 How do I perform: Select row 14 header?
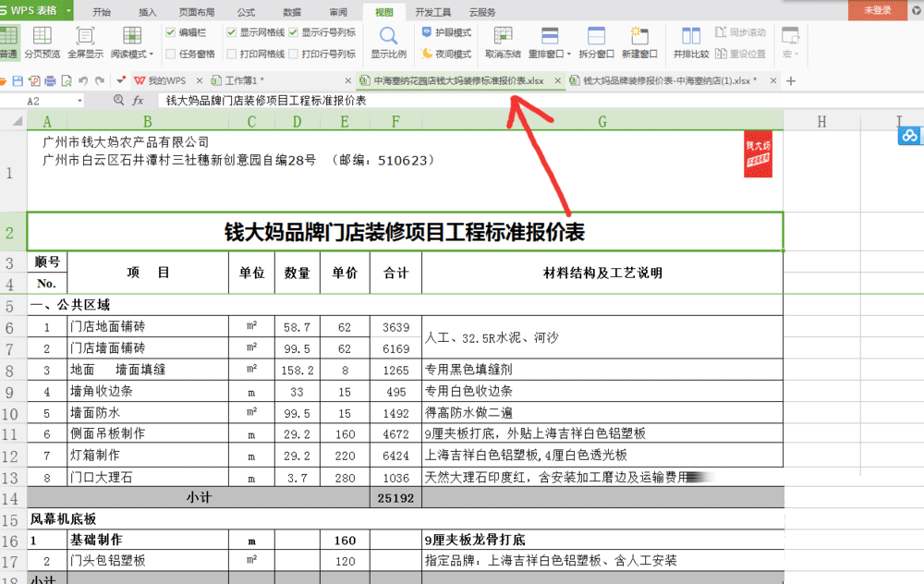(9, 499)
